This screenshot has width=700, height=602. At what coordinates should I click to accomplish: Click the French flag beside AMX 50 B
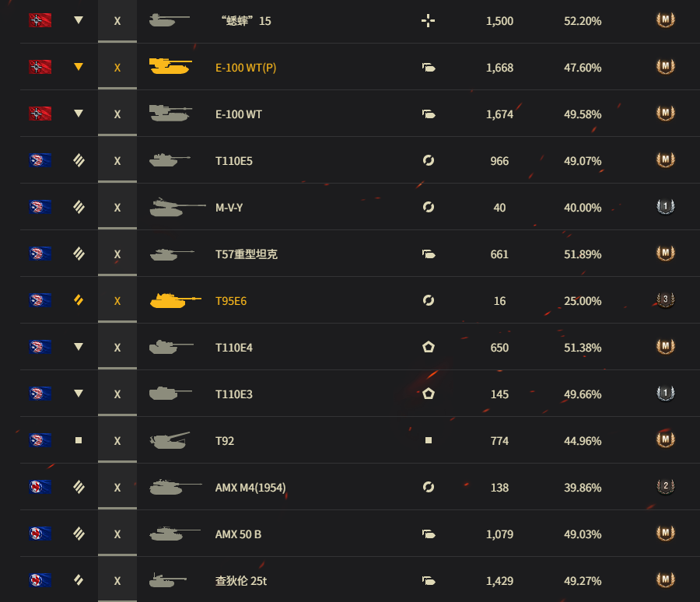(x=40, y=534)
